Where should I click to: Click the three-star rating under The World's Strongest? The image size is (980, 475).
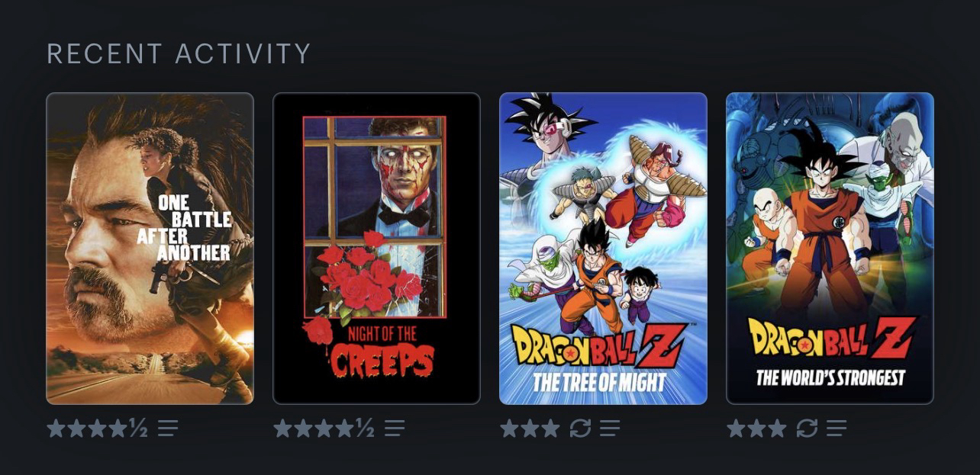pyautogui.click(x=757, y=428)
